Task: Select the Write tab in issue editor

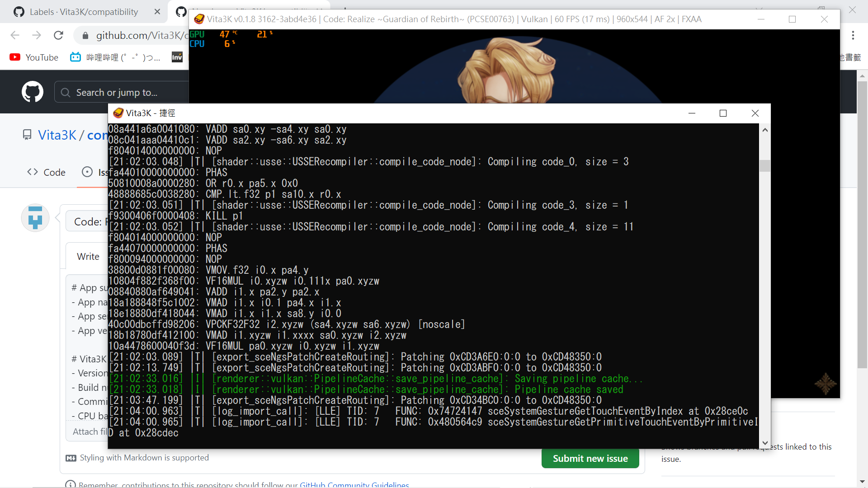Action: (88, 257)
